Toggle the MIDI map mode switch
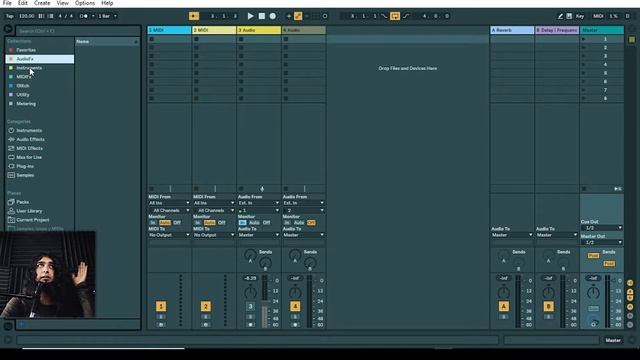Screen dimensions: 640x360 click(x=598, y=16)
